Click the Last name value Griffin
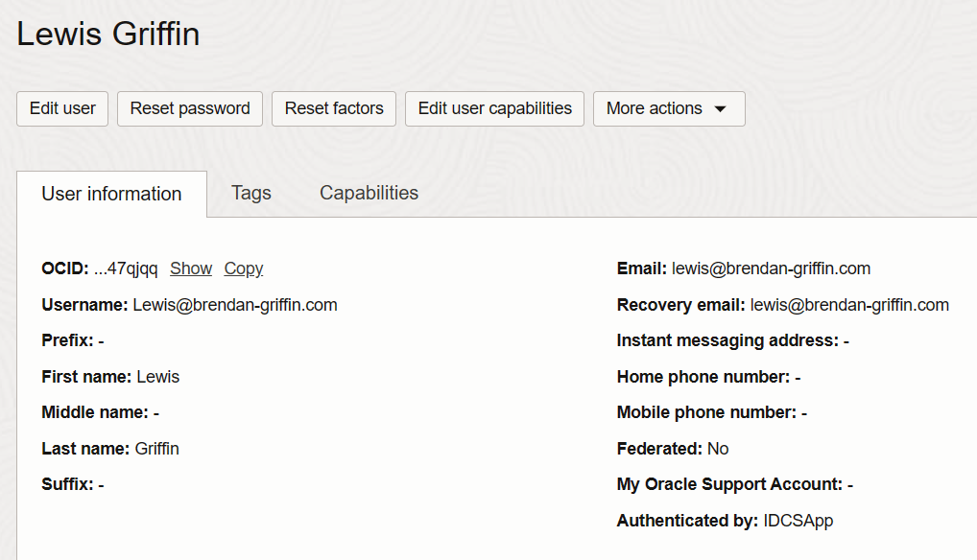977x560 pixels. click(156, 449)
